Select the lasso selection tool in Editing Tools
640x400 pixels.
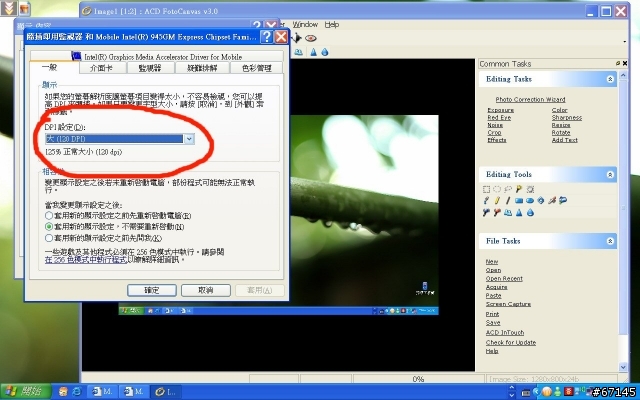tap(508, 189)
